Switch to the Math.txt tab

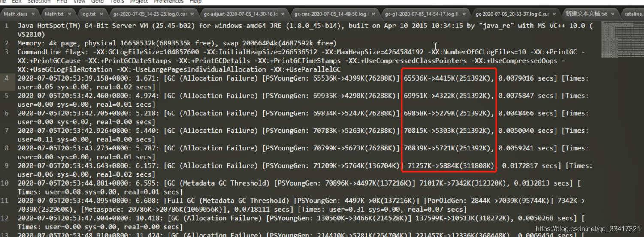coord(54,14)
